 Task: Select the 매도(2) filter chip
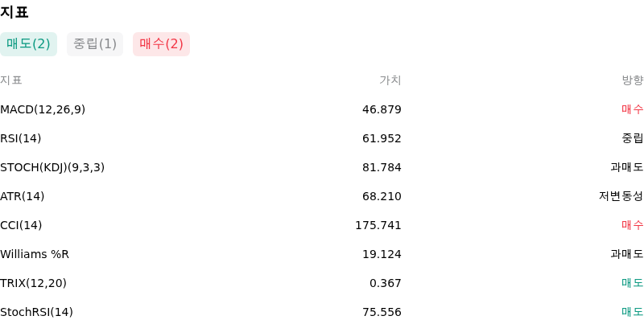28,44
